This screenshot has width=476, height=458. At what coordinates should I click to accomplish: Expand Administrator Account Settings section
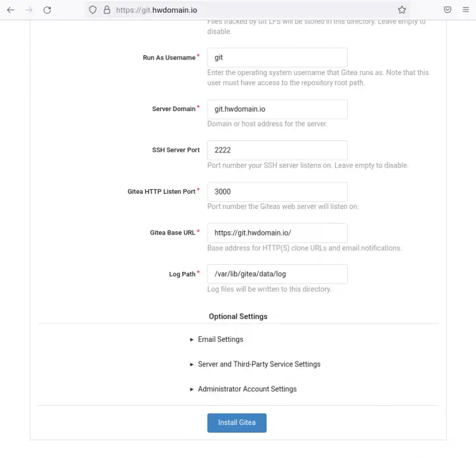coord(246,389)
